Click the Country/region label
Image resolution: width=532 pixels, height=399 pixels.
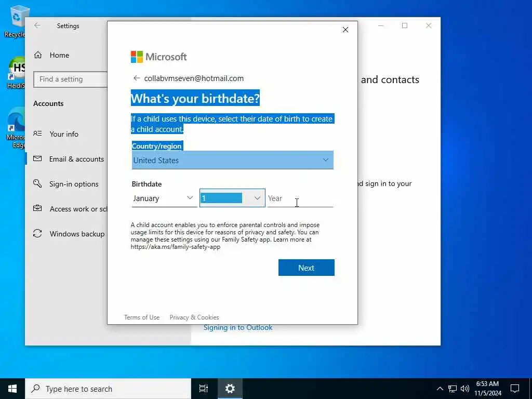(x=157, y=146)
